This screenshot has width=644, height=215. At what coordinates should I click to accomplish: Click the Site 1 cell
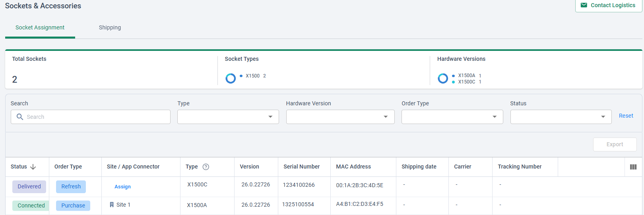[123, 205]
